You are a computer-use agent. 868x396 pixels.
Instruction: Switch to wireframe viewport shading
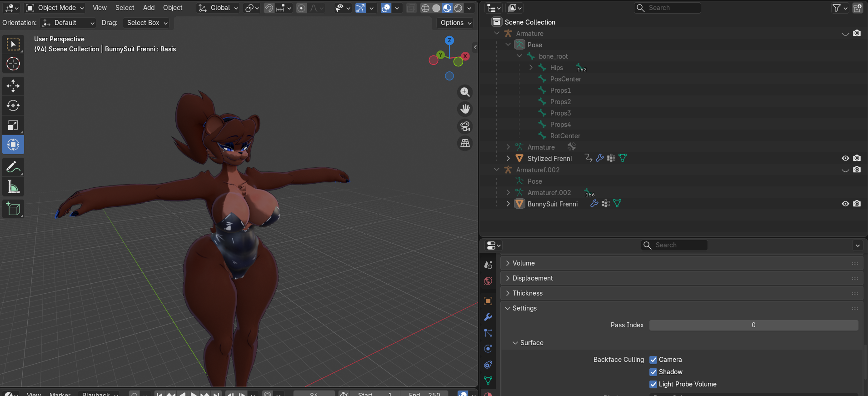tap(425, 8)
